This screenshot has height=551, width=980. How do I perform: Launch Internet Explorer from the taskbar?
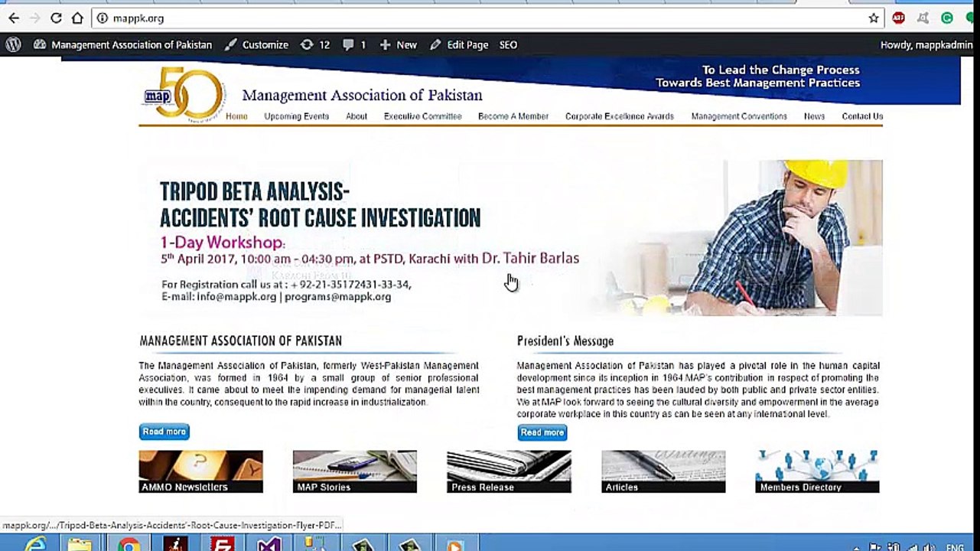click(35, 545)
